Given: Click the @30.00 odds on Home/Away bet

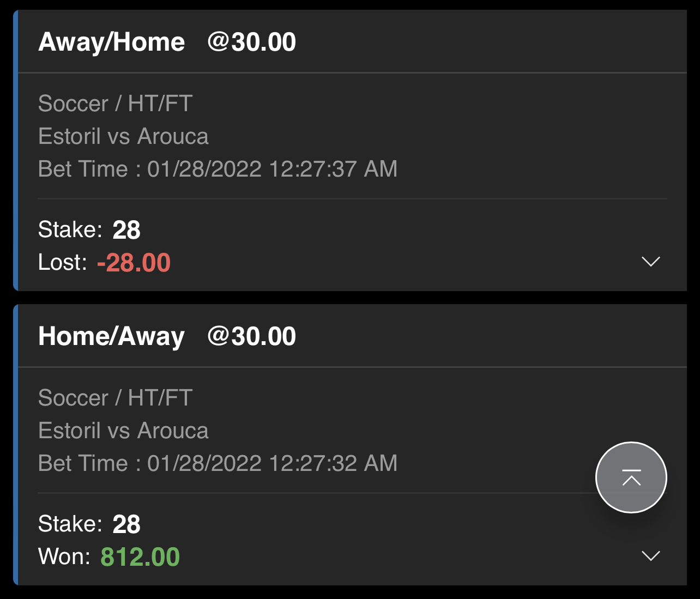Looking at the screenshot, I should point(251,337).
